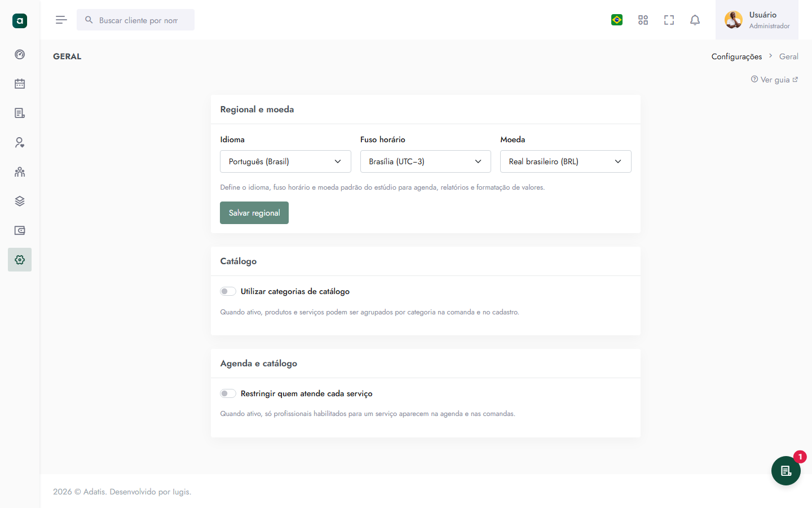The height and width of the screenshot is (508, 812).
Task: Go to Configurações in the breadcrumb
Action: [x=736, y=56]
